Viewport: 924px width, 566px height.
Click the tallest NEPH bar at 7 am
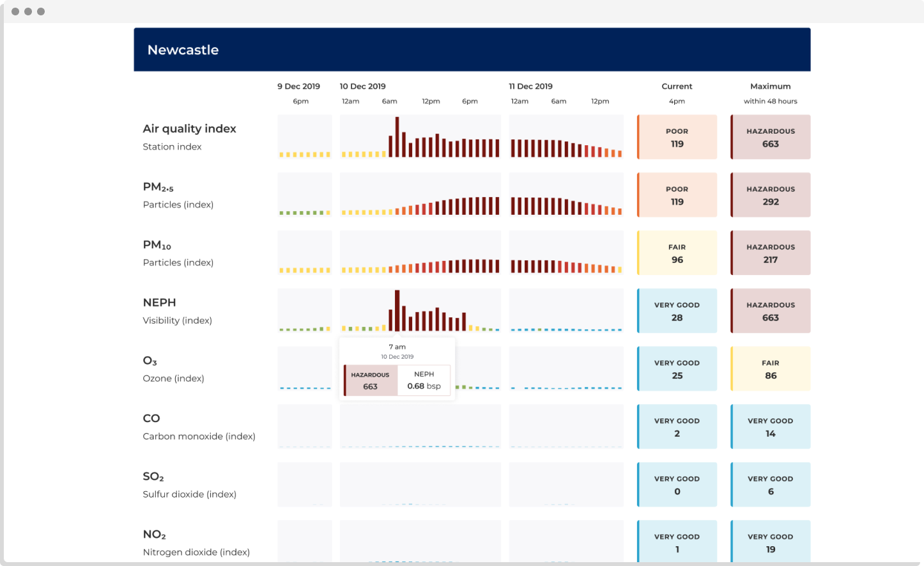click(x=397, y=311)
